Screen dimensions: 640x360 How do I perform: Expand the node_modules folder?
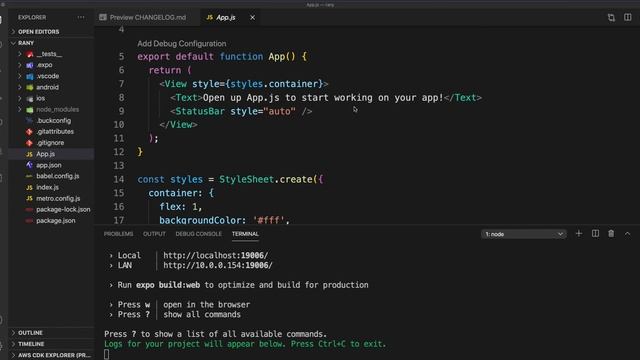(19, 109)
